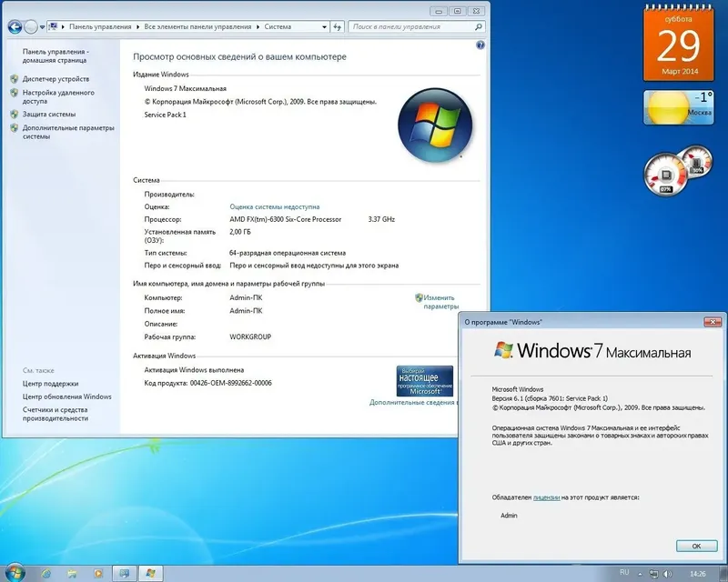Click Изменить параметры link

[440, 302]
